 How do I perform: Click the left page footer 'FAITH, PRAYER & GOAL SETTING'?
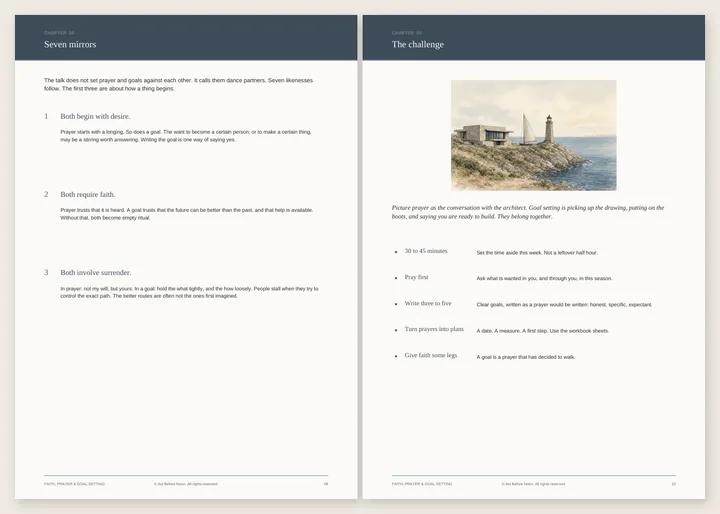(x=74, y=484)
